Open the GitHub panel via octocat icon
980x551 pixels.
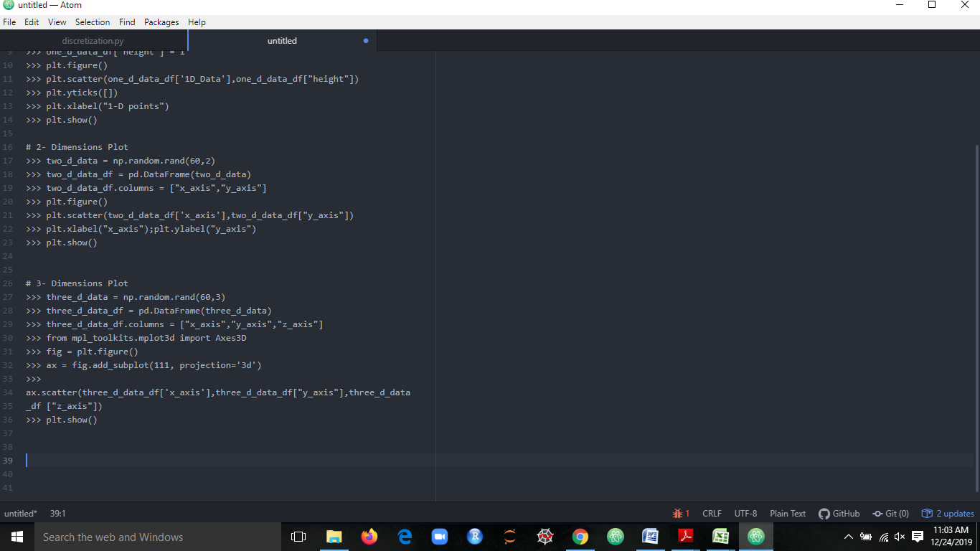[x=839, y=513]
